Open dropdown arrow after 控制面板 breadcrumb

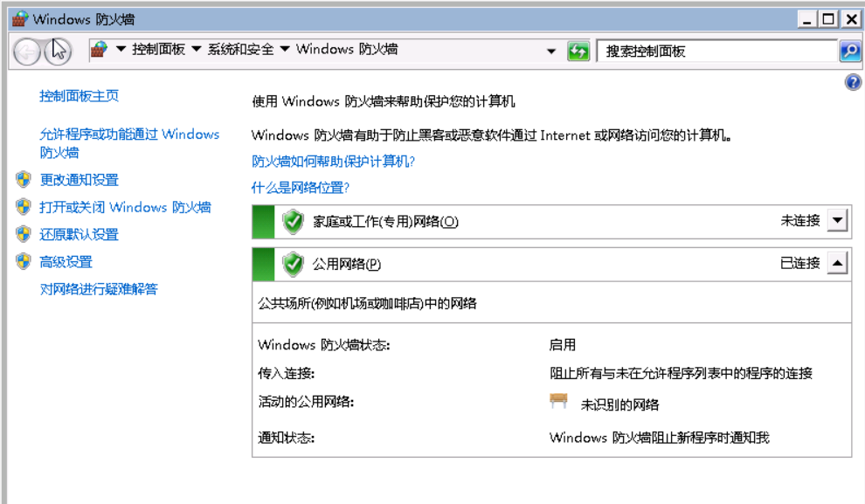point(197,49)
